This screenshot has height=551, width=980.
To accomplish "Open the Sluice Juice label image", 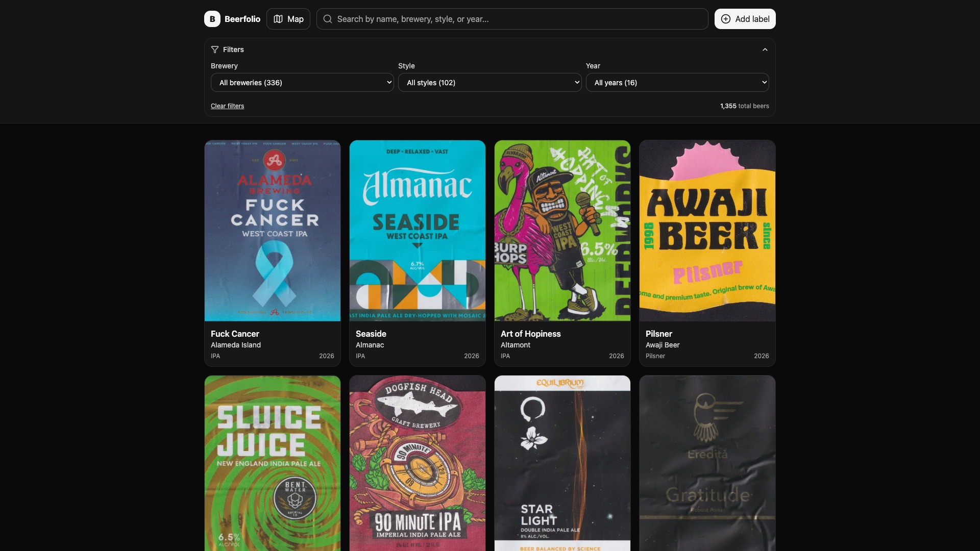I will [273, 463].
